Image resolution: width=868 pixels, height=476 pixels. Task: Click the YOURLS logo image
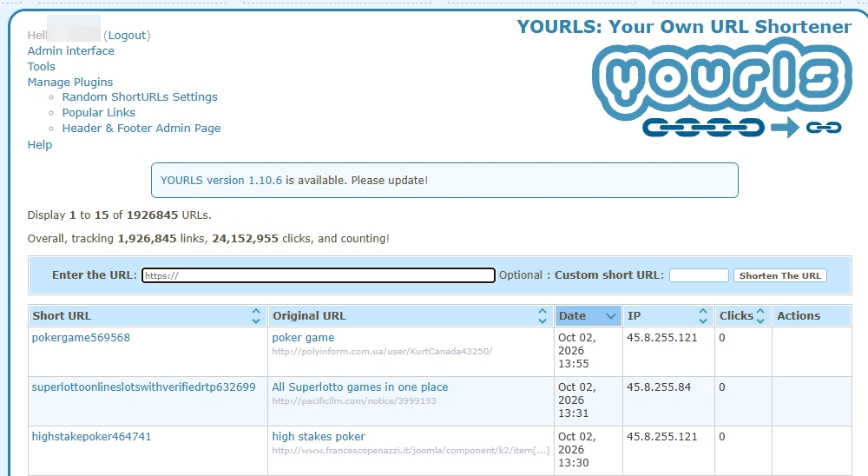pos(721,88)
